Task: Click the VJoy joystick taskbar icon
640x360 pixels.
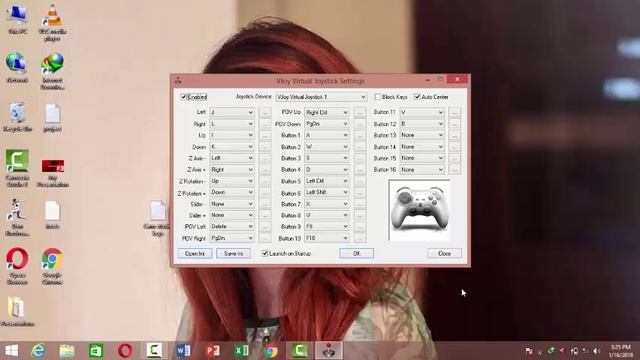Action: [329, 351]
